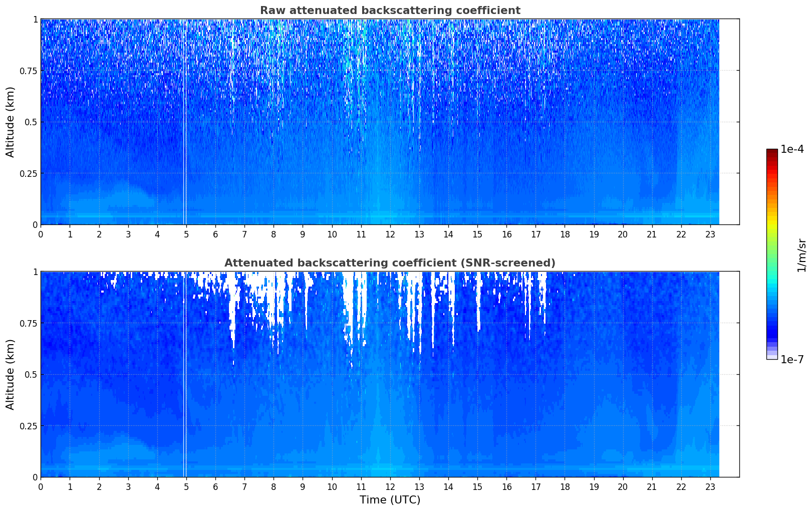
Task: Click the '1e-4' colorbar maximum label
Action: tap(792, 149)
